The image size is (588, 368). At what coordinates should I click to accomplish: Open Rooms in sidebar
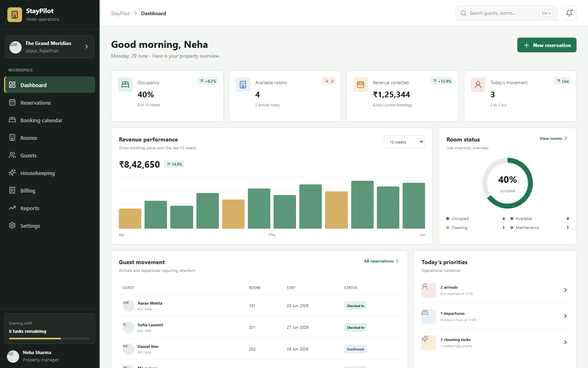pyautogui.click(x=50, y=138)
